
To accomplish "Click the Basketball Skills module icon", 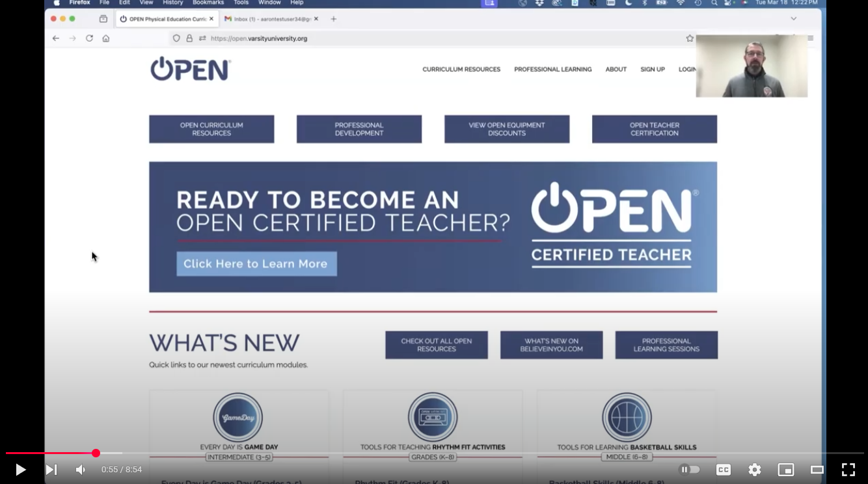I will click(x=627, y=417).
